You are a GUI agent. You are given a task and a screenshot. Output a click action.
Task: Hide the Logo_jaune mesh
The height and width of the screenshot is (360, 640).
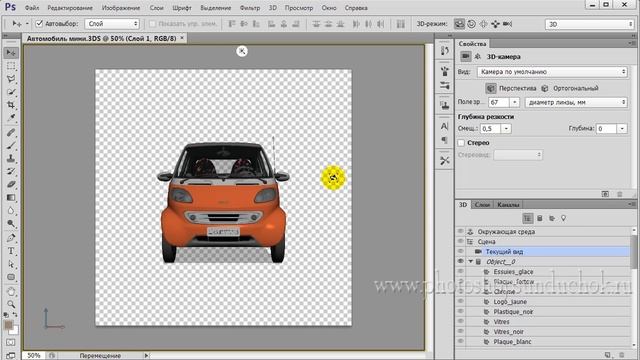click(461, 302)
